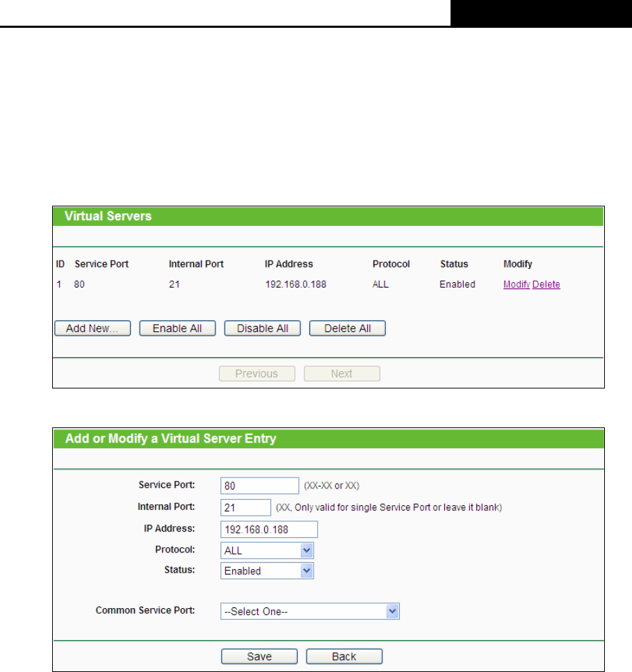Focus the Service Port input field

click(259, 486)
